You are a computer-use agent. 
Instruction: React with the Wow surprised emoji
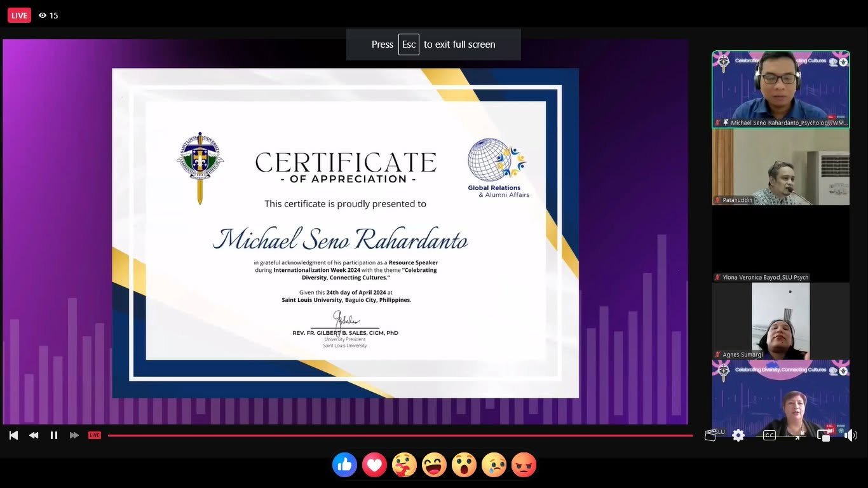click(464, 465)
